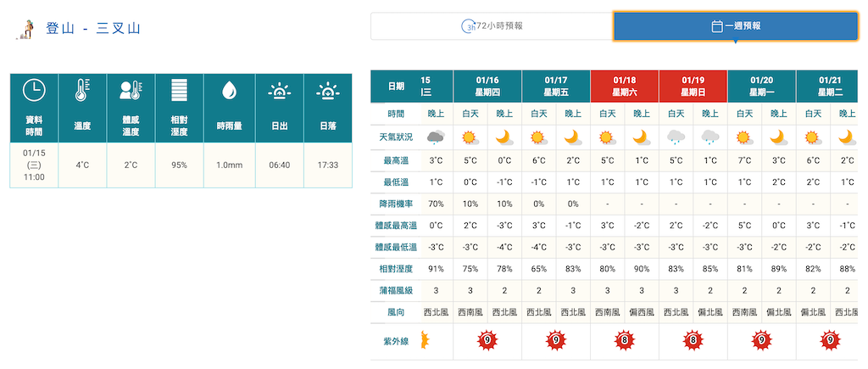
Task: Click the 70% rain probability cell
Action: (437, 204)
